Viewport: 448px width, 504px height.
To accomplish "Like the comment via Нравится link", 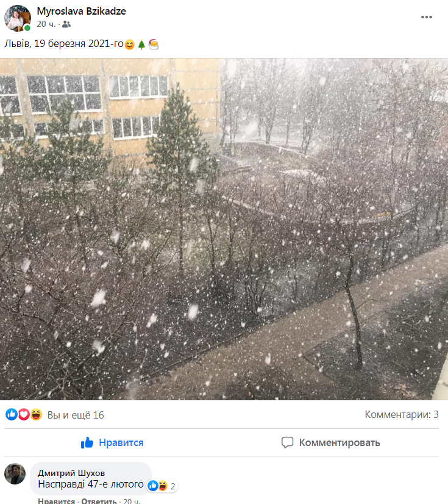I will pos(56,501).
